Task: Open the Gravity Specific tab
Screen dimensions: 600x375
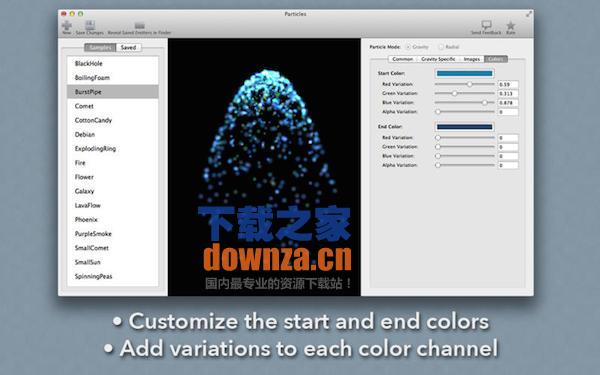Action: pos(438,59)
